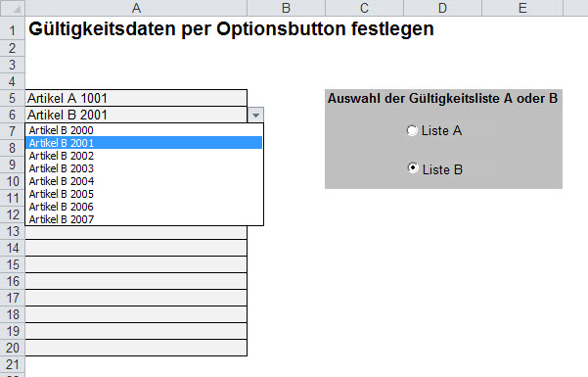Screen dimensions: 588x377
Task: Choose highlighted Artikel B 2001 entry
Action: click(x=144, y=143)
